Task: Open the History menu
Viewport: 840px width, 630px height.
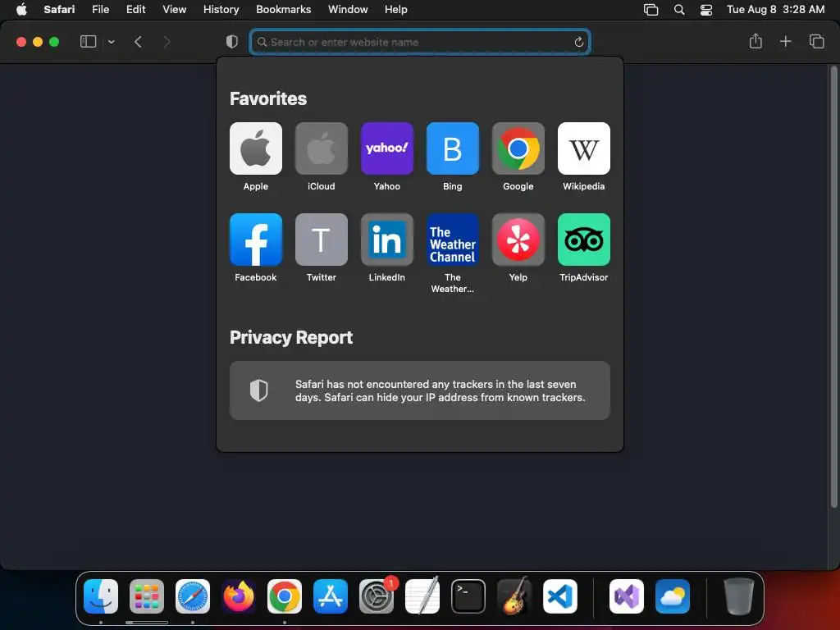Action: [x=221, y=10]
